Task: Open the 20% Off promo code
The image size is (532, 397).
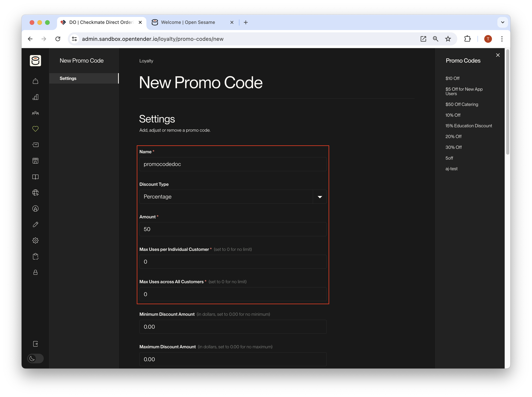Action: (453, 137)
